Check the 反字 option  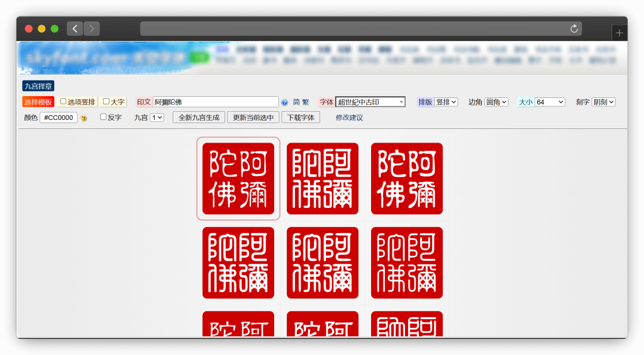104,117
